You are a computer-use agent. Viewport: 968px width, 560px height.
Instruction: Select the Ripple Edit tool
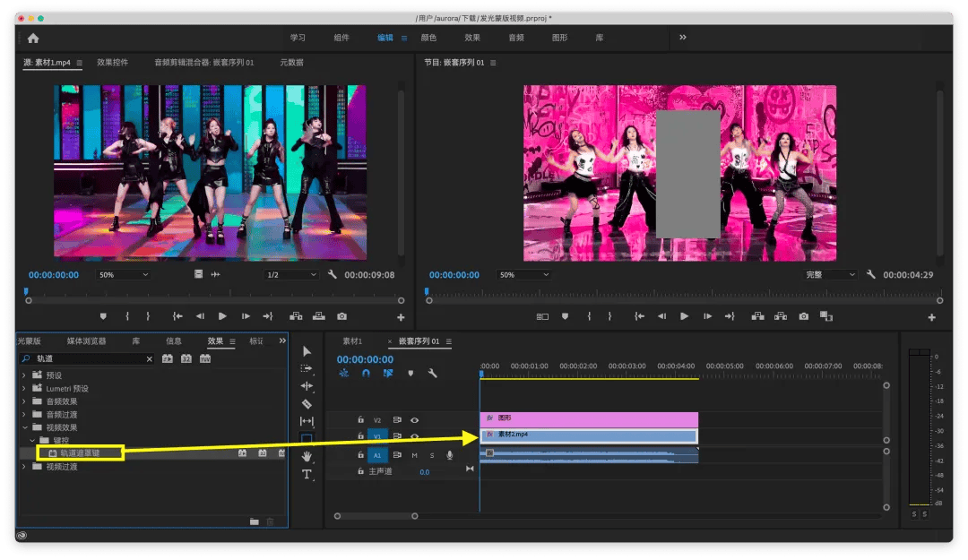point(307,386)
